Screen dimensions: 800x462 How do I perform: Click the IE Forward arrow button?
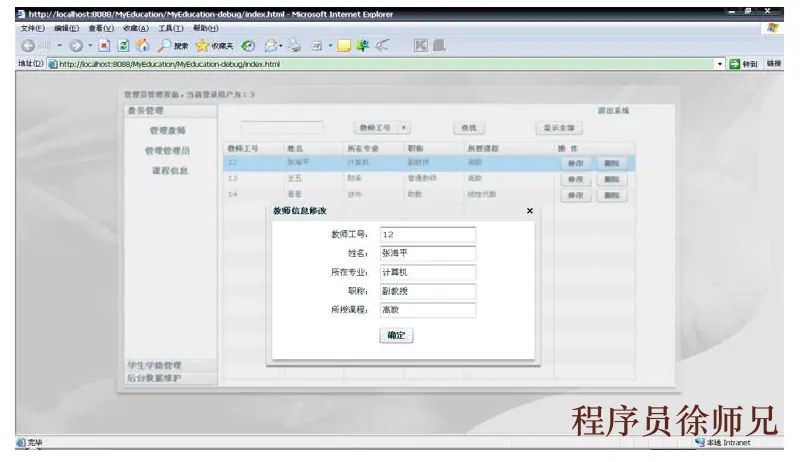click(x=76, y=46)
